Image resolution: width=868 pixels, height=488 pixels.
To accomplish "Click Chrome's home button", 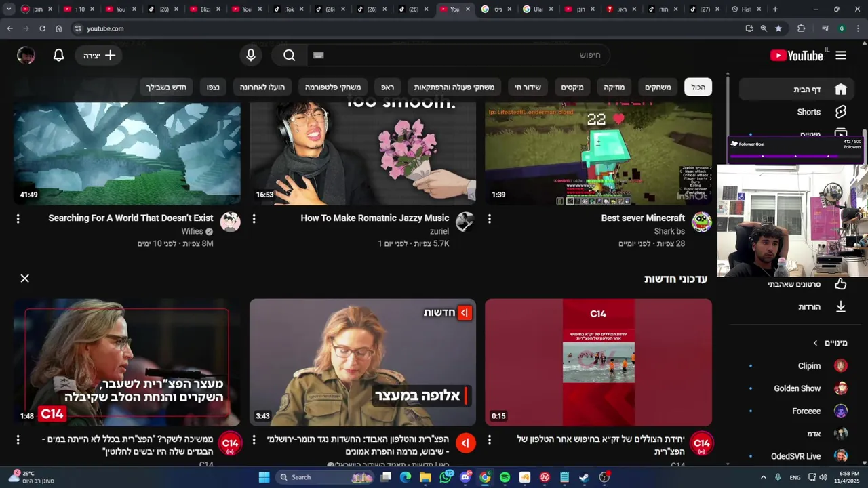I will tap(59, 28).
